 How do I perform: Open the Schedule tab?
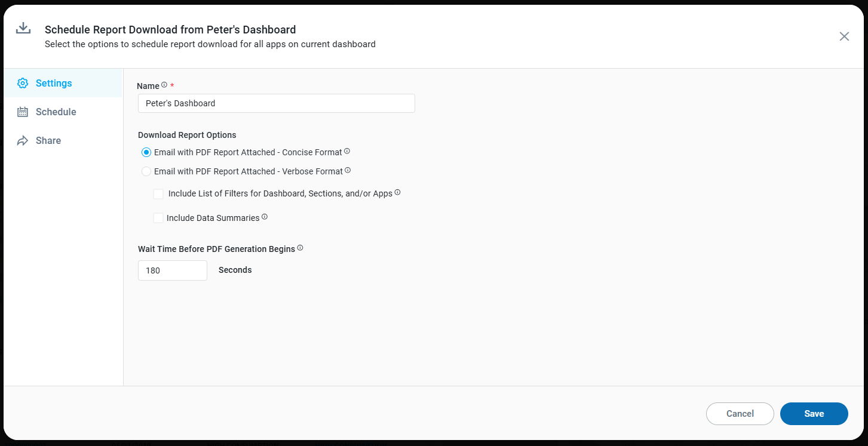tap(56, 112)
